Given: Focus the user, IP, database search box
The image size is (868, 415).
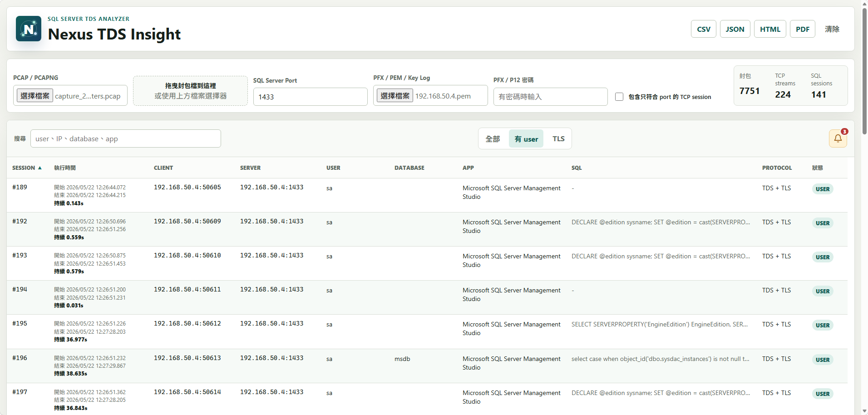Looking at the screenshot, I should click(126, 138).
